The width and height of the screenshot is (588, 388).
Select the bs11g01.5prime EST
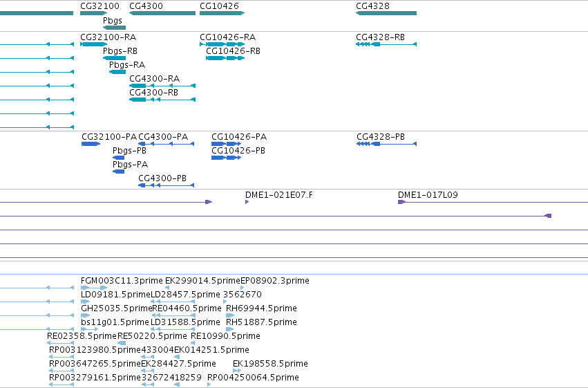click(90, 329)
